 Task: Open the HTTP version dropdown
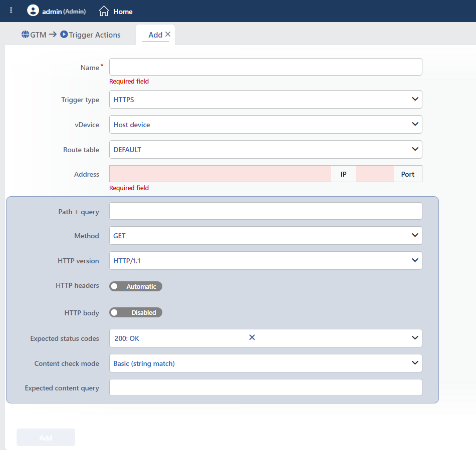(x=266, y=260)
